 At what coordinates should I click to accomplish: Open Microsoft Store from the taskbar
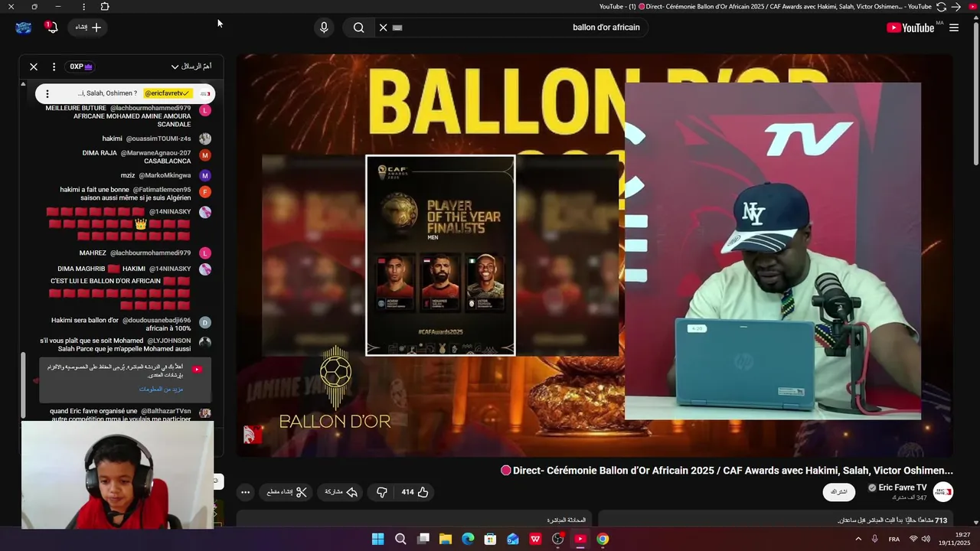click(x=490, y=539)
